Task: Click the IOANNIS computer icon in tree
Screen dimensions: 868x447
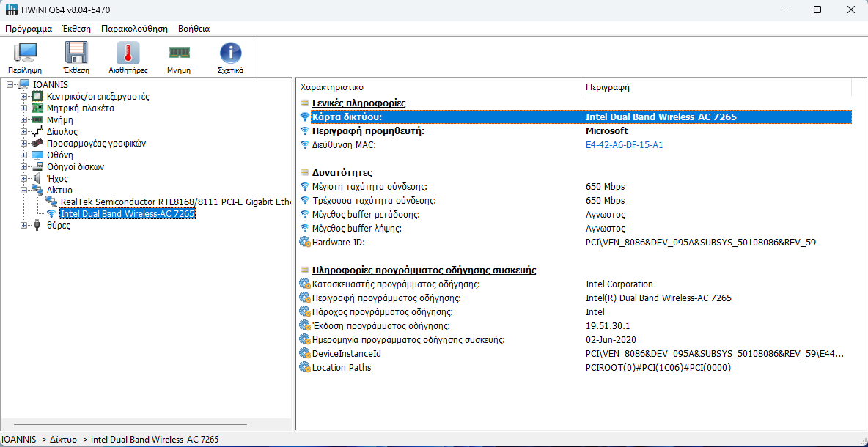Action: pyautogui.click(x=23, y=85)
